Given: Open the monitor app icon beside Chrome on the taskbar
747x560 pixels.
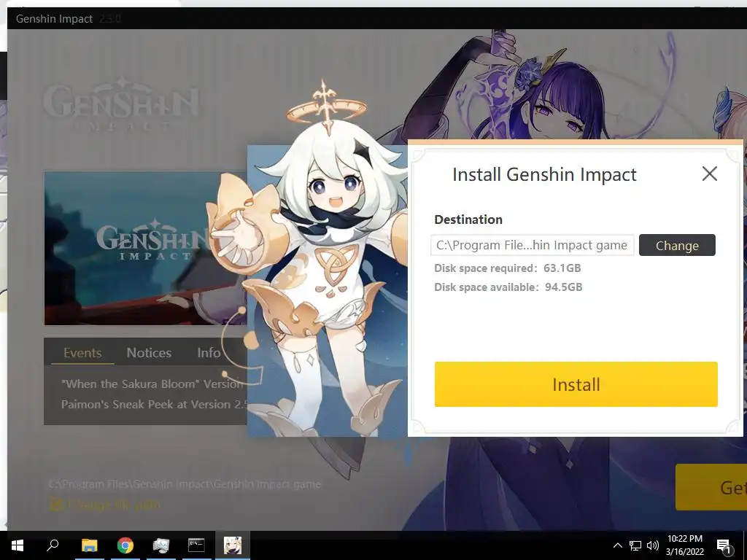Looking at the screenshot, I should tap(160, 545).
